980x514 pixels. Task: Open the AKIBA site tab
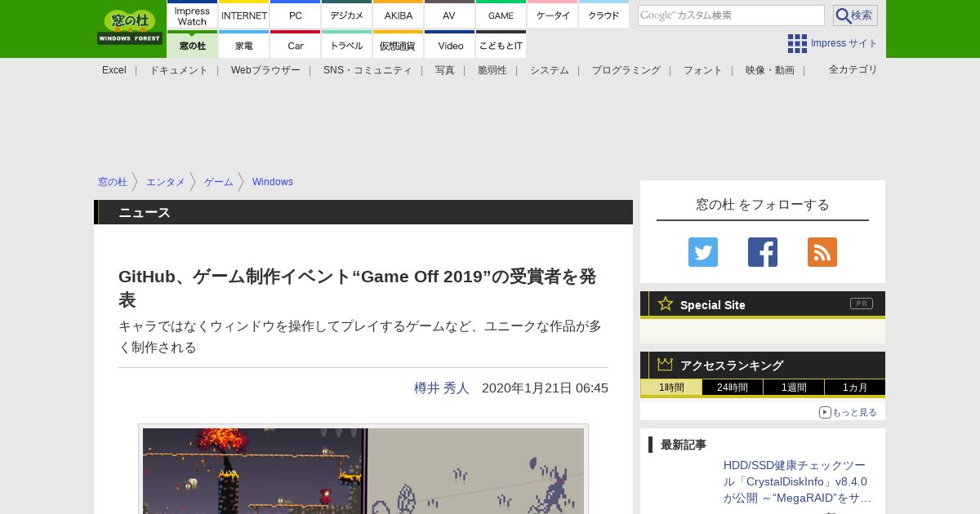click(x=399, y=15)
